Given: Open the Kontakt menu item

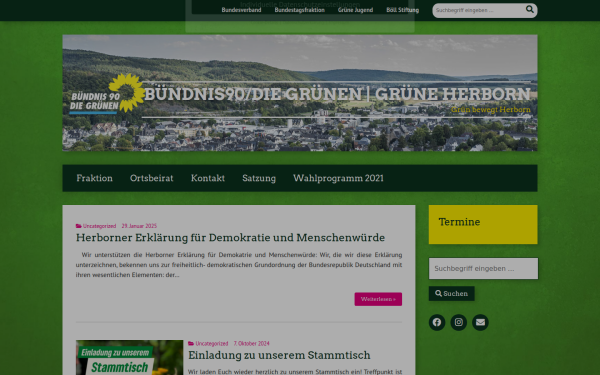Looking at the screenshot, I should click(x=208, y=178).
